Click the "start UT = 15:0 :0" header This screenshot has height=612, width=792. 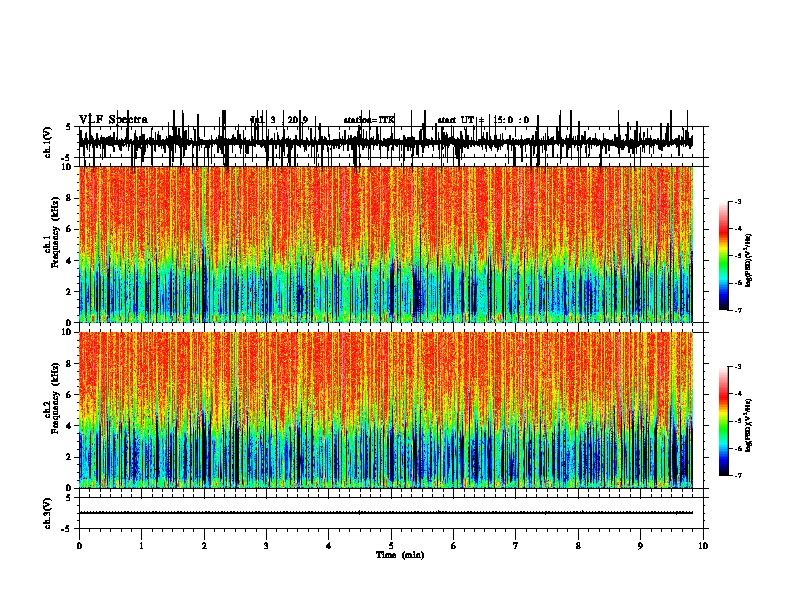click(483, 120)
